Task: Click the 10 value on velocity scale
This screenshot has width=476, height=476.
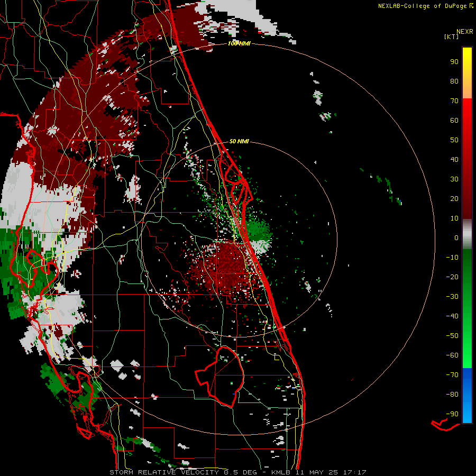Action: tap(454, 218)
